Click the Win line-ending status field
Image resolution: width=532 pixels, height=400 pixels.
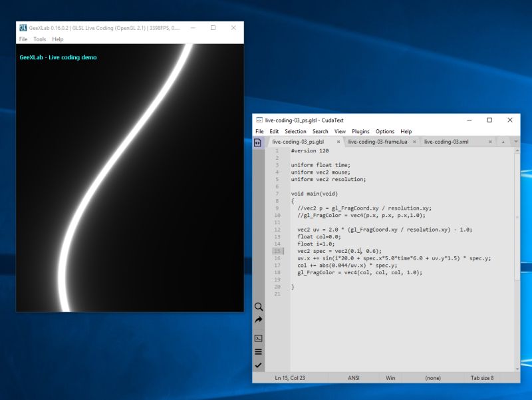(390, 378)
